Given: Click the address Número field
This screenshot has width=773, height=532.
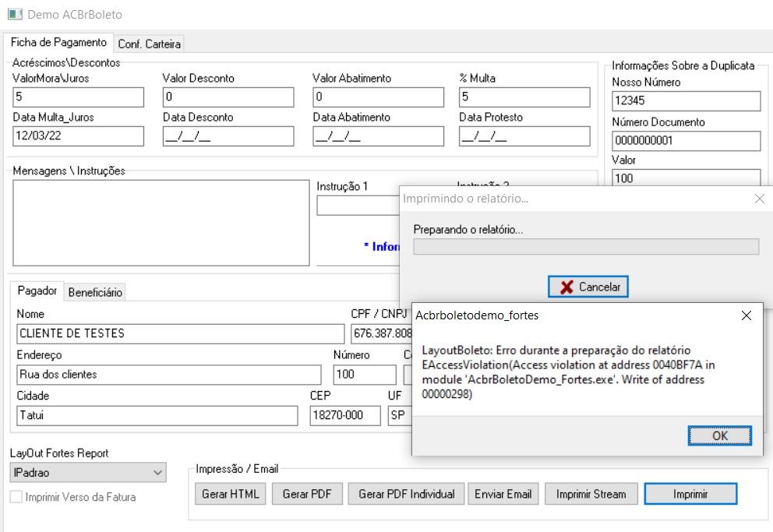Looking at the screenshot, I should click(x=365, y=375).
